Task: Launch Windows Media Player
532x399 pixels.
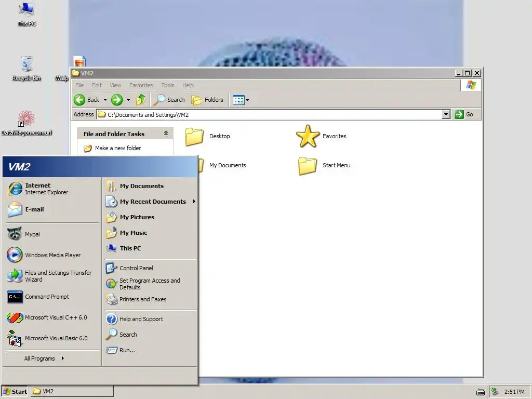Action: click(x=52, y=255)
